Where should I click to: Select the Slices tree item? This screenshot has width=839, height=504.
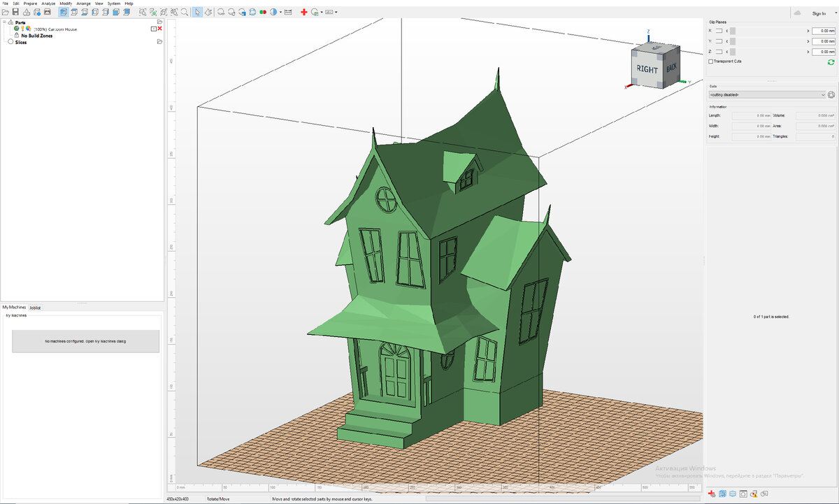20,42
